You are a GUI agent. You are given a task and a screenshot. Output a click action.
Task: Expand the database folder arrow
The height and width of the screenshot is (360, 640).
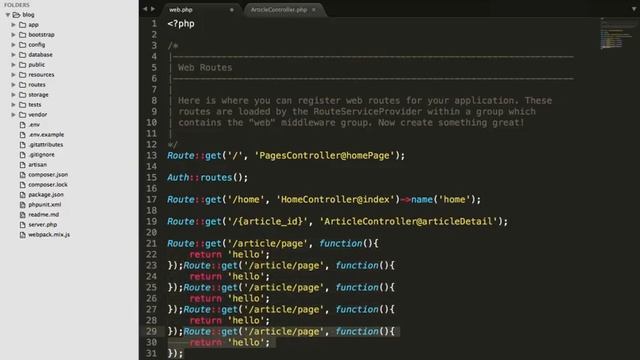[13, 55]
